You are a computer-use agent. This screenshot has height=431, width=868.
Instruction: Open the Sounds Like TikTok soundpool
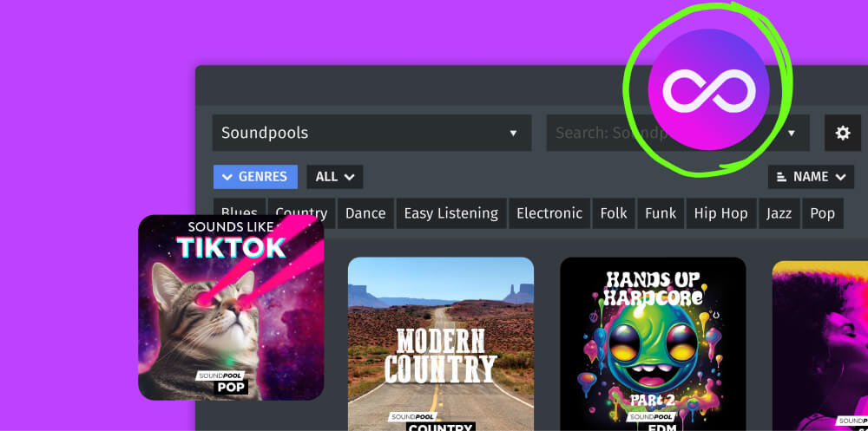[x=231, y=308]
